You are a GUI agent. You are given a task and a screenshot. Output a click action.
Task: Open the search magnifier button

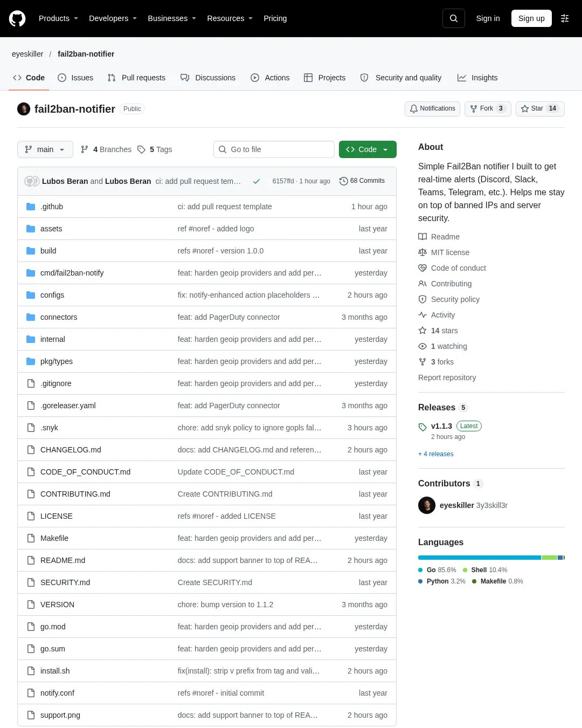point(454,18)
